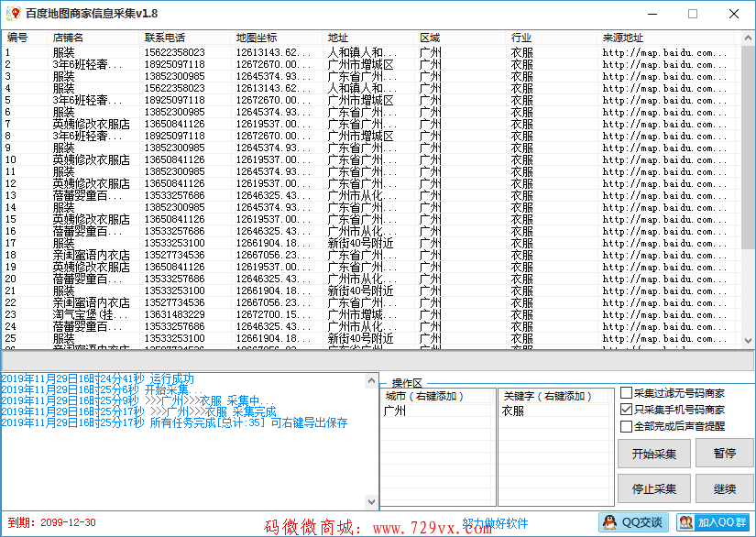Select row 23 淘气宝堡 entry
Image resolution: width=756 pixels, height=537 pixels.
click(90, 314)
